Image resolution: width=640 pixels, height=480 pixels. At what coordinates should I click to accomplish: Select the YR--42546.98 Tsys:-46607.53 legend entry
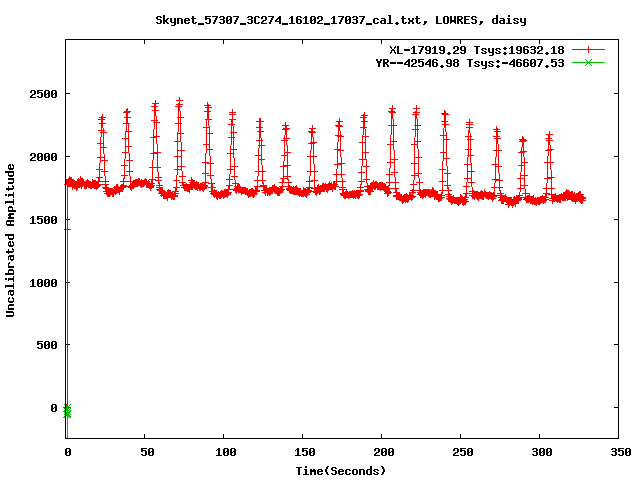click(470, 63)
